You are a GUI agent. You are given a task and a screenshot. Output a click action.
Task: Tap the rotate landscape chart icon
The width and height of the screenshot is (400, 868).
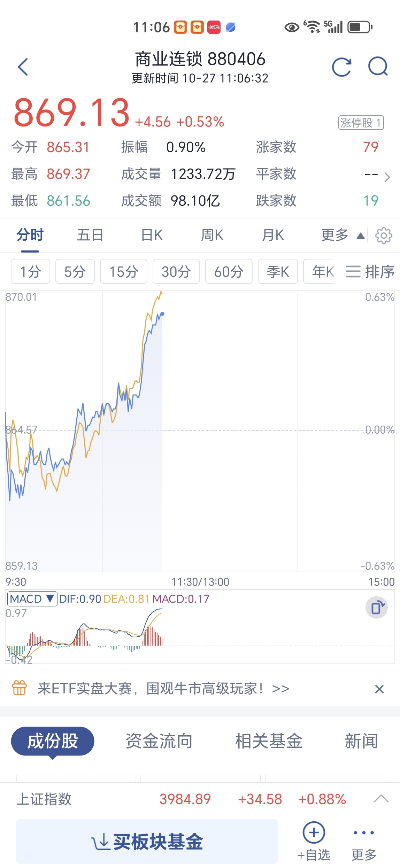[377, 608]
